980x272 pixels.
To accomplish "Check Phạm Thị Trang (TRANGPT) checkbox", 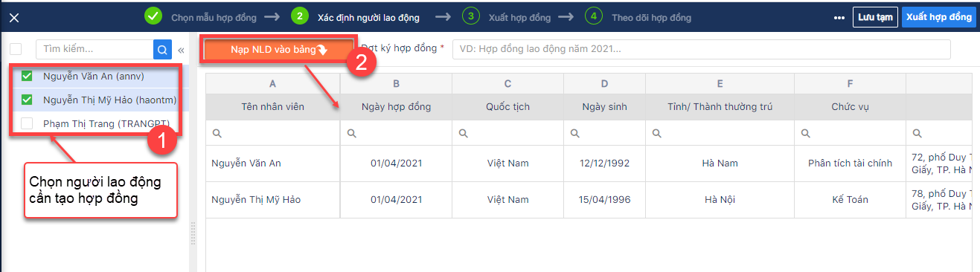I will coord(27,123).
